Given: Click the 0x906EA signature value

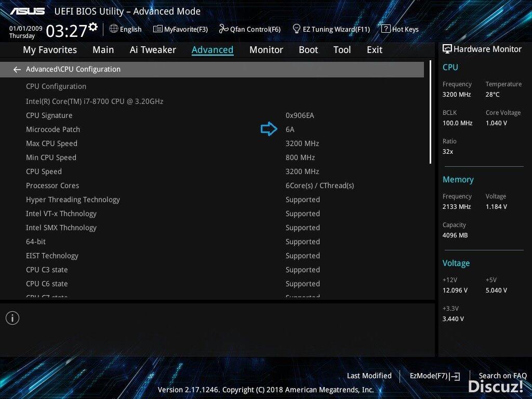Looking at the screenshot, I should [300, 116].
